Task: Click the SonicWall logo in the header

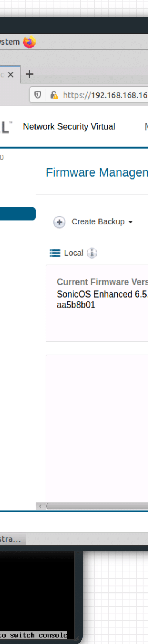Action: pos(6,127)
